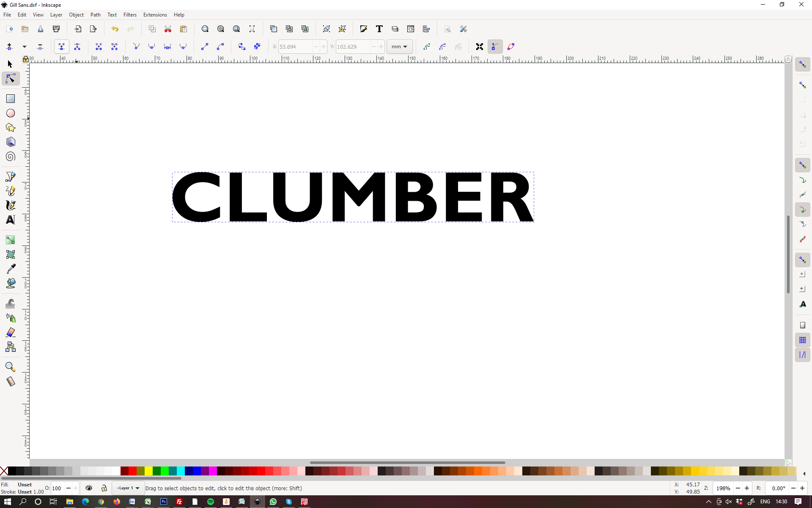
Task: Select the Calligraphy tool
Action: pyautogui.click(x=11, y=205)
